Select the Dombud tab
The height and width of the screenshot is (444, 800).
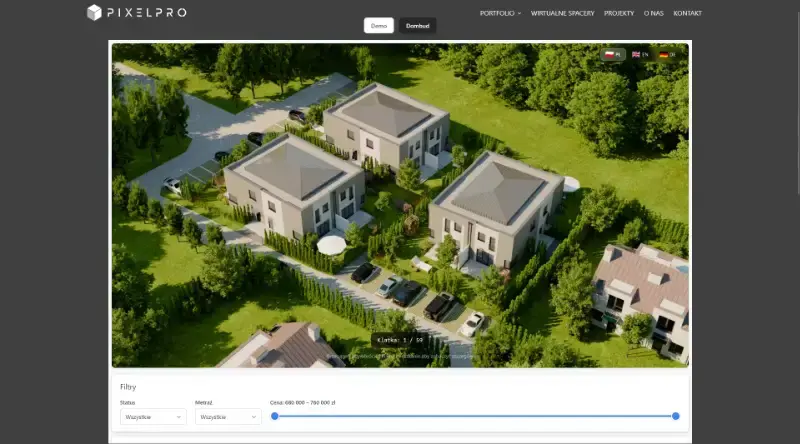417,25
